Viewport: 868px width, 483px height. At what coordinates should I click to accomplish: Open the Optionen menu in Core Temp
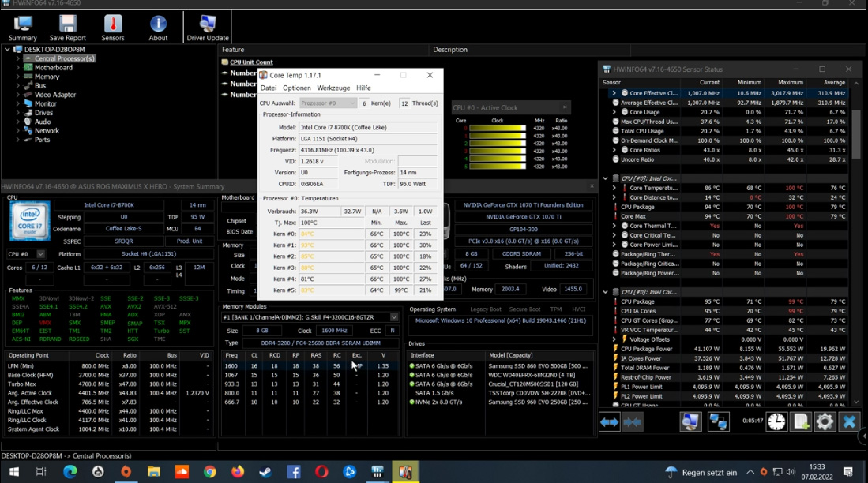297,88
